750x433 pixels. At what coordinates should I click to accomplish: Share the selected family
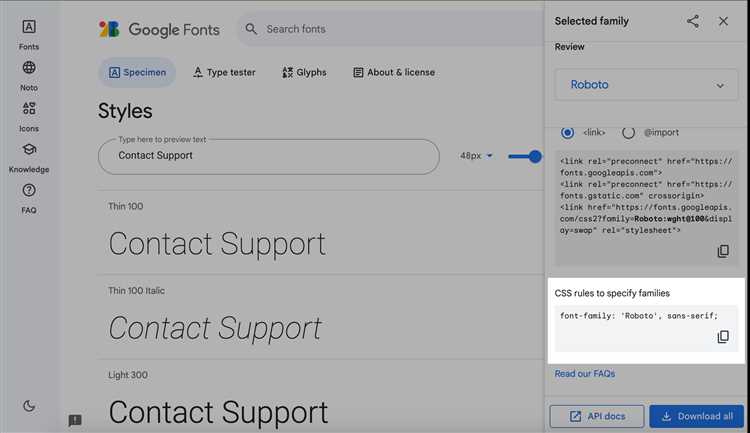point(693,21)
